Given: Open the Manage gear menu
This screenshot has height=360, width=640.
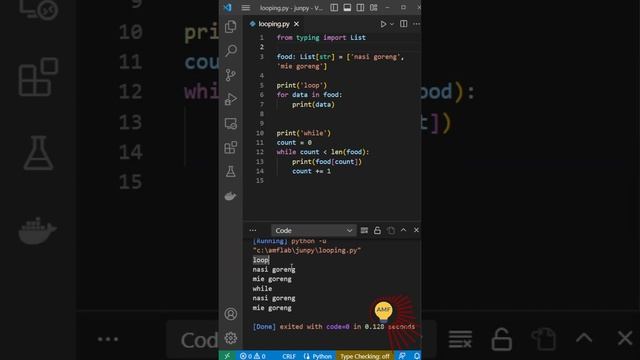Looking at the screenshot, I should tap(231, 338).
